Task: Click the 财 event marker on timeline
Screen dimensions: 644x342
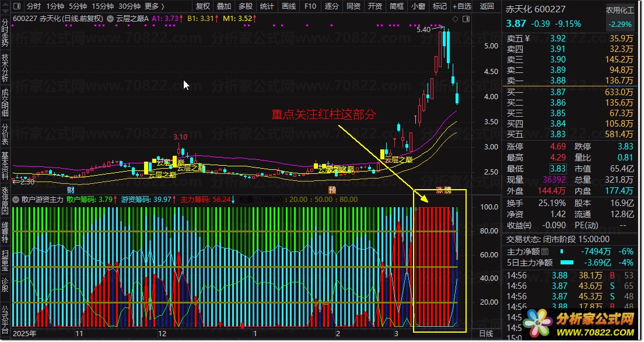Action: coord(71,190)
